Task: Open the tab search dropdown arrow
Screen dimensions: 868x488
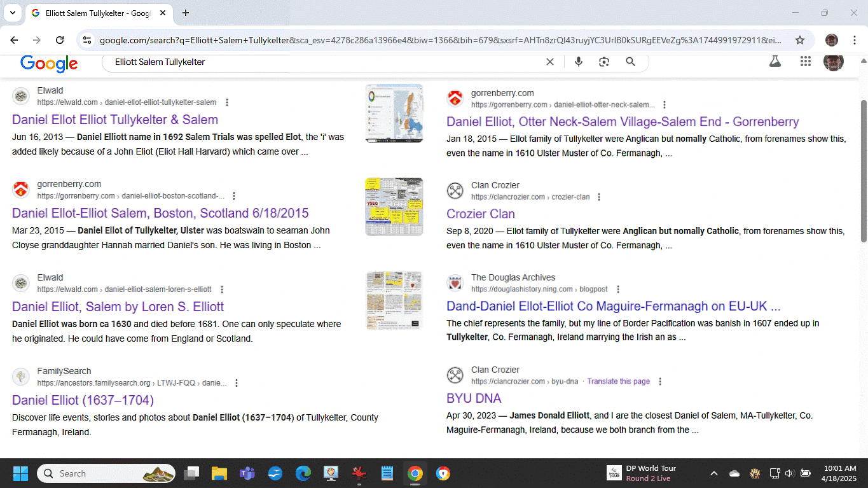Action: 12,13
